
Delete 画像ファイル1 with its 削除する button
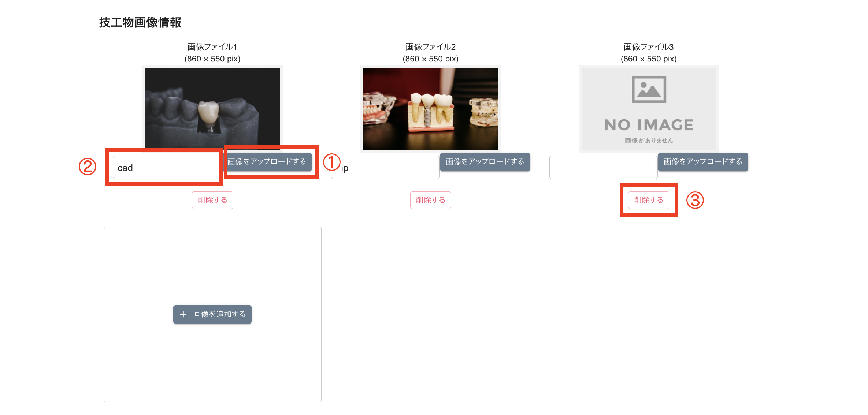click(212, 200)
